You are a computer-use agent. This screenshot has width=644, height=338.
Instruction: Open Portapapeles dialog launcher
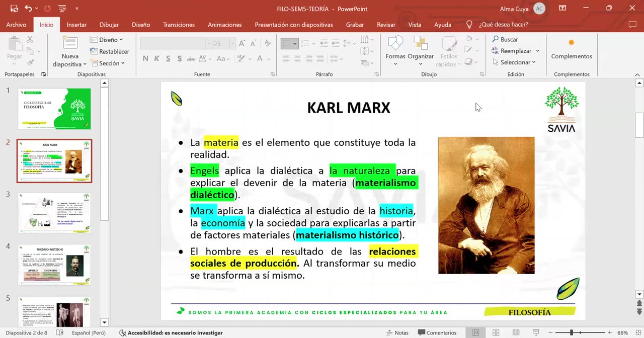click(x=44, y=74)
